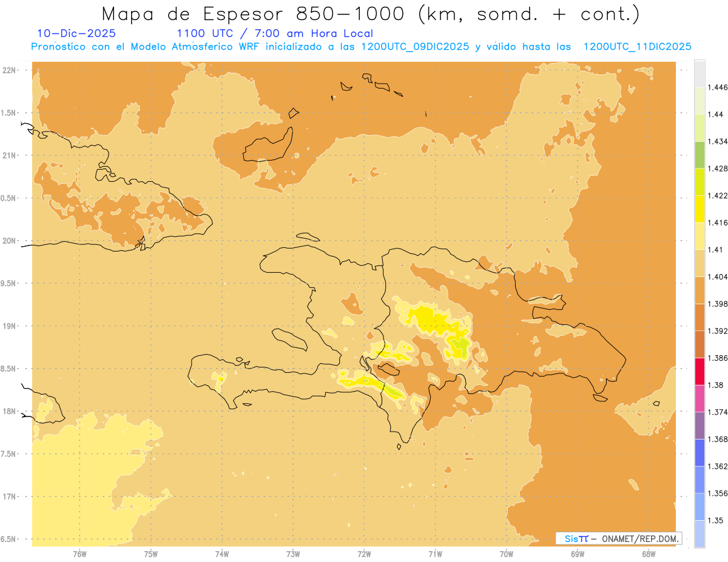Image resolution: width=728 pixels, height=562 pixels.
Task: Click the green swatch between 1.428 and 1.434
Action: point(699,155)
